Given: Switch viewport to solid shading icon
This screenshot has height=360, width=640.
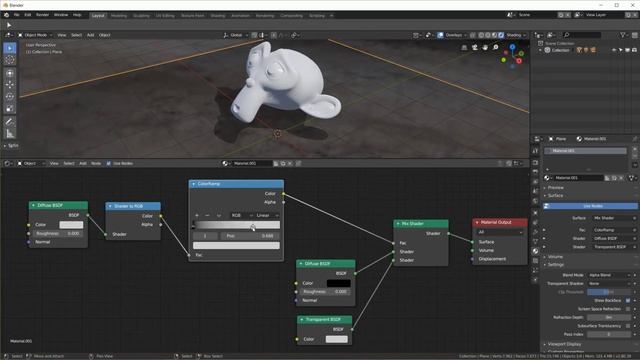Looking at the screenshot, I should [x=488, y=35].
